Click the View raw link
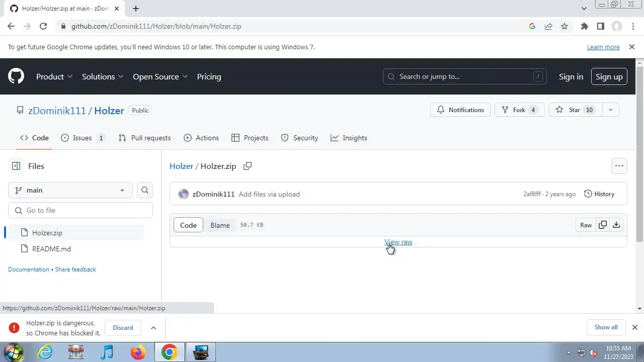The height and width of the screenshot is (362, 644). [x=398, y=242]
